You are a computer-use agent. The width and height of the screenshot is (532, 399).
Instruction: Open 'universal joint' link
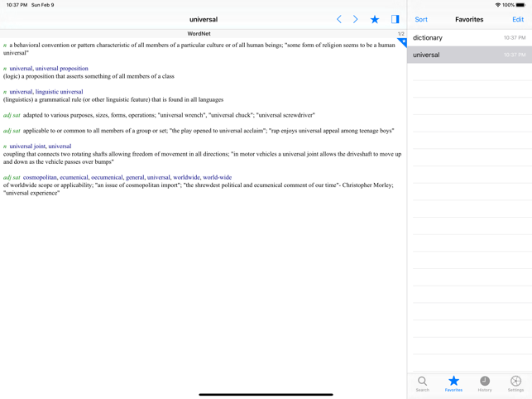pyautogui.click(x=27, y=146)
